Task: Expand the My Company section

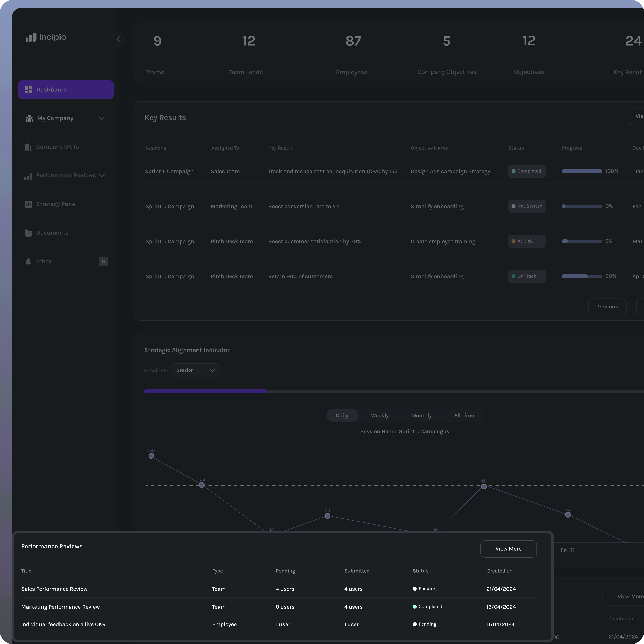Action: (x=102, y=118)
